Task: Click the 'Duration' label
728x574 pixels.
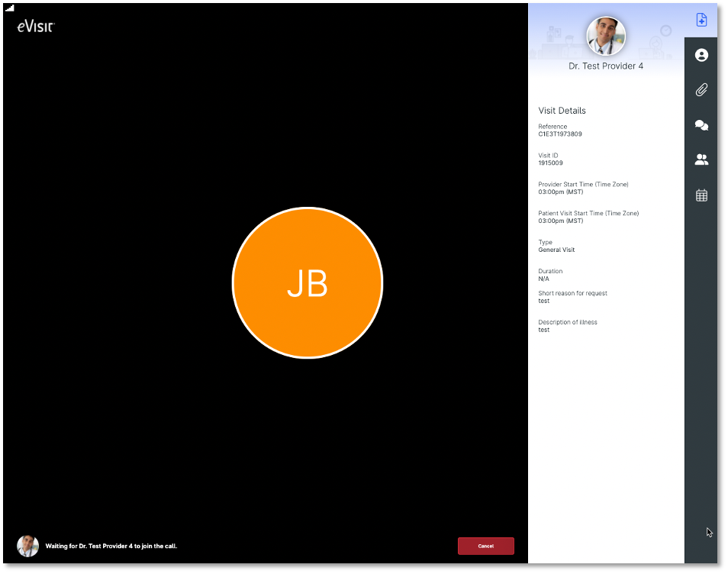Action: pos(550,271)
